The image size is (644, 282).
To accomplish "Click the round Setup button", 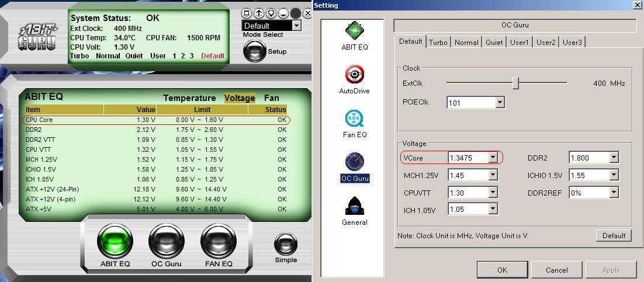I will 255,51.
